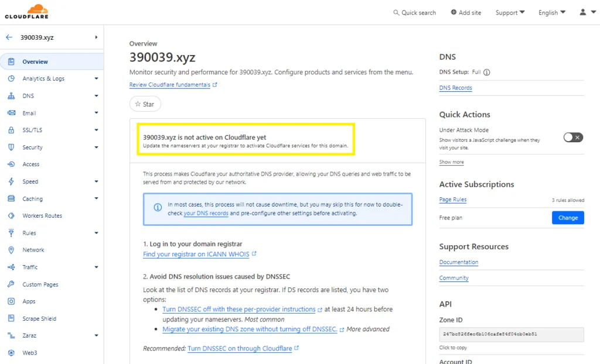Click the Caching drive icon
The height and width of the screenshot is (364, 600).
11,198
